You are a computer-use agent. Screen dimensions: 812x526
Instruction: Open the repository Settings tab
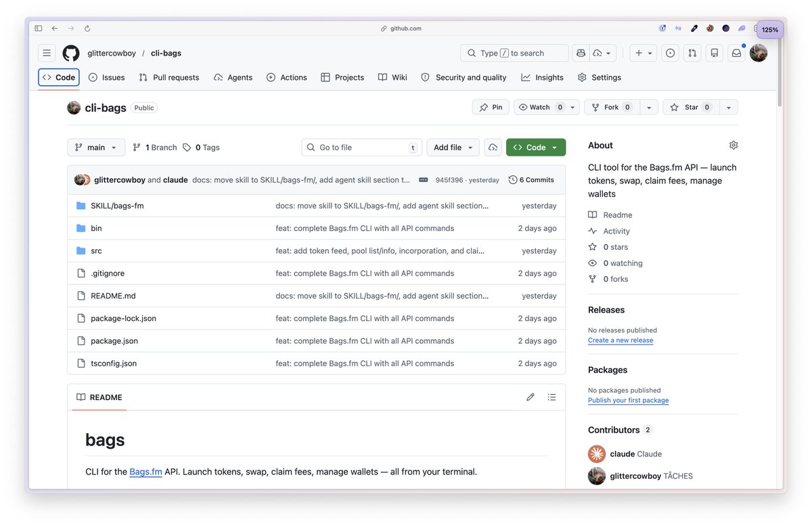[600, 77]
